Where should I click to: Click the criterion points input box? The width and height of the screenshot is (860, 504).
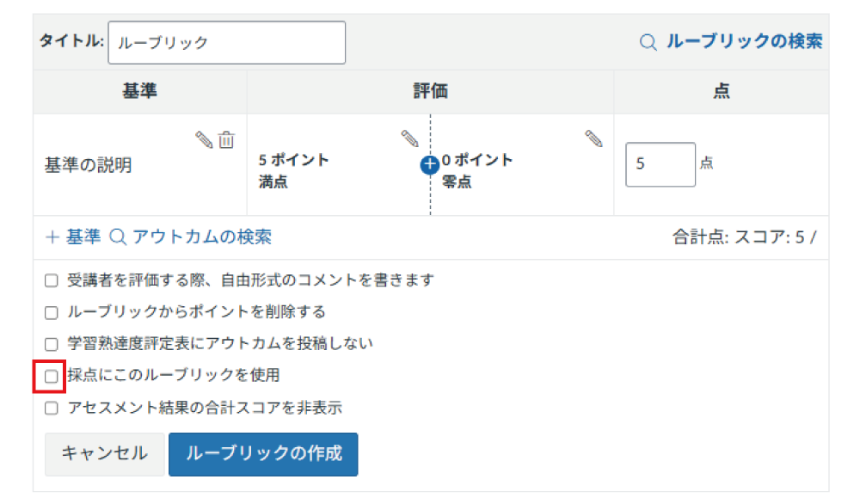660,164
